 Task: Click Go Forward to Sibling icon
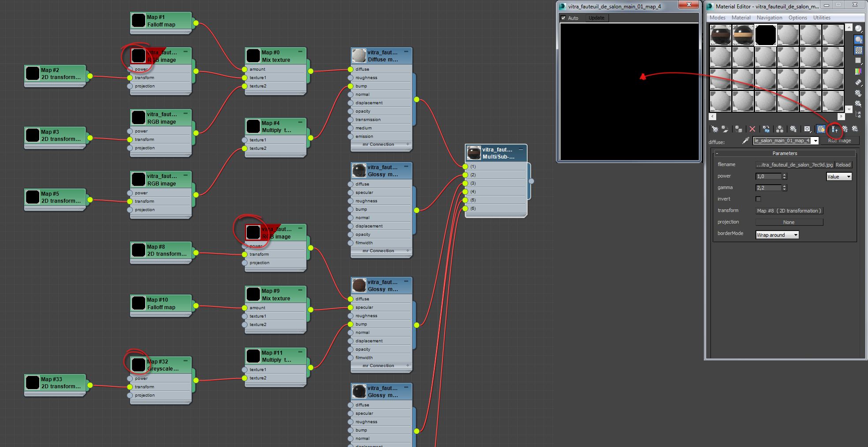pos(855,129)
